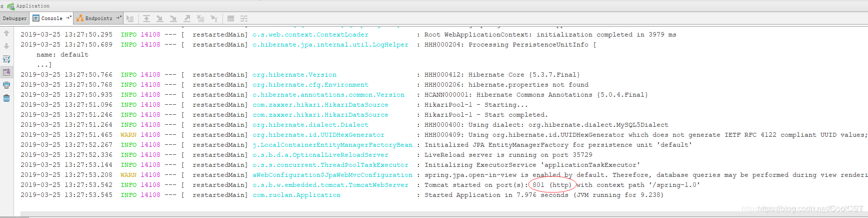Click 'Started Application in 7.976 seconds' message
Viewport: 868px width, 218px height.
click(x=544, y=195)
